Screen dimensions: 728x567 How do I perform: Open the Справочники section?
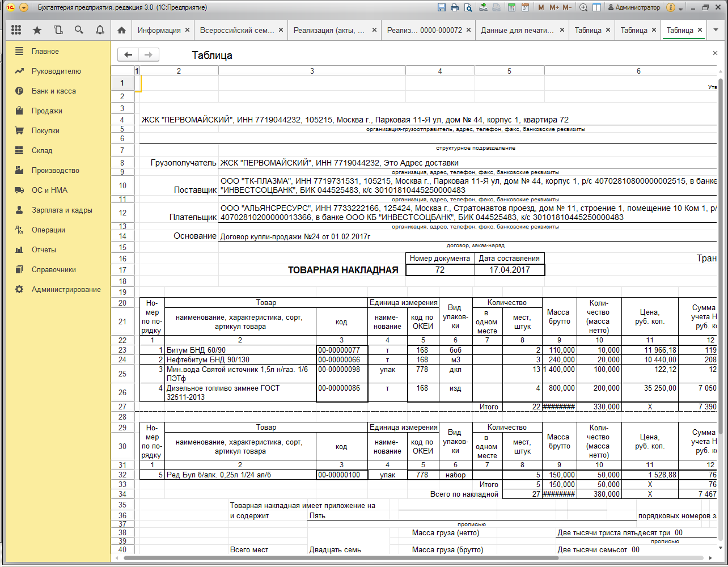click(x=54, y=269)
